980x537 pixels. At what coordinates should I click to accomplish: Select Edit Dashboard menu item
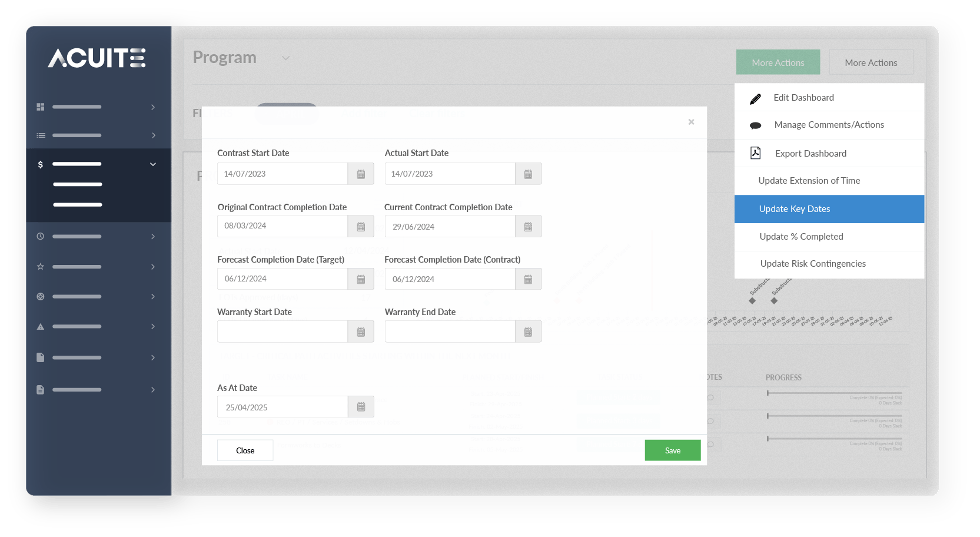point(829,98)
